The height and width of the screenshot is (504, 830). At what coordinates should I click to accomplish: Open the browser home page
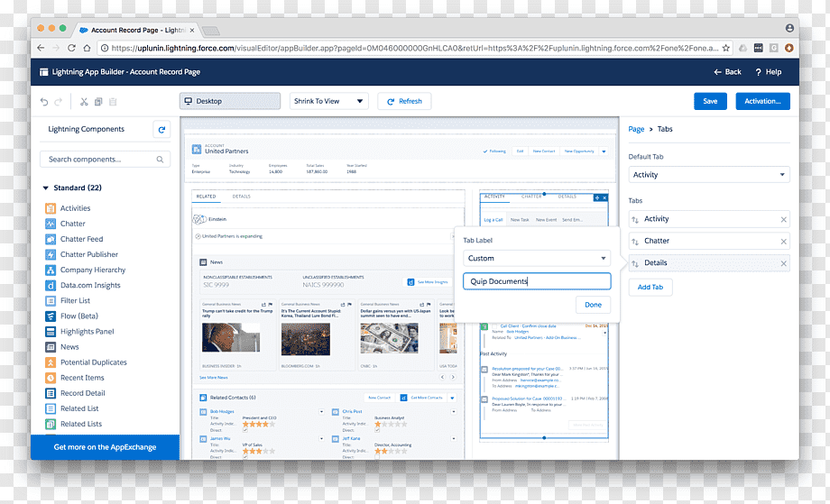[x=87, y=48]
